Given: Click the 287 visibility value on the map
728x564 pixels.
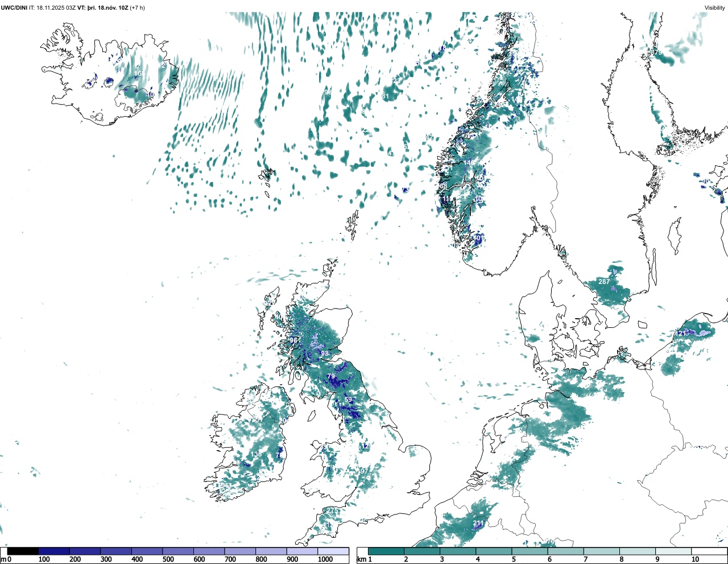Looking at the screenshot, I should (x=604, y=282).
